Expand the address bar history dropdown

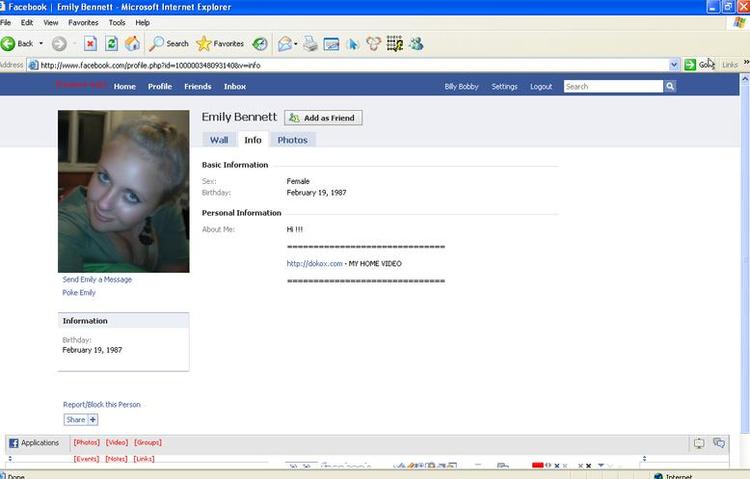click(x=674, y=65)
